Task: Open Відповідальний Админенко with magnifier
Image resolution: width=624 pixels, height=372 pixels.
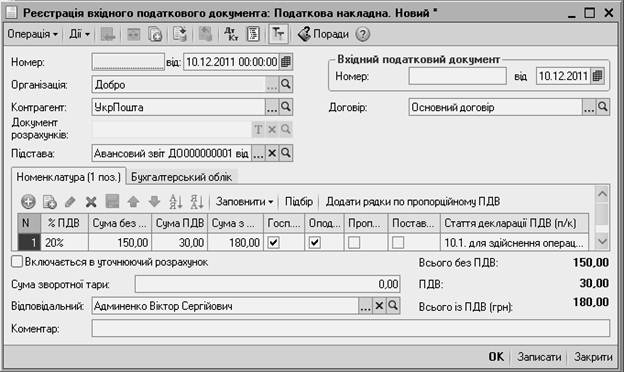Action: click(x=393, y=306)
